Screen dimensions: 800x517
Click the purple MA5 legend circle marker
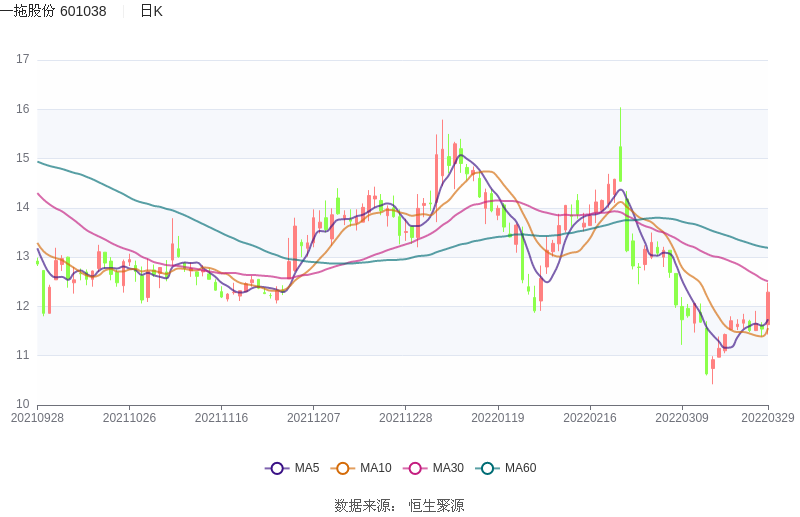277,468
